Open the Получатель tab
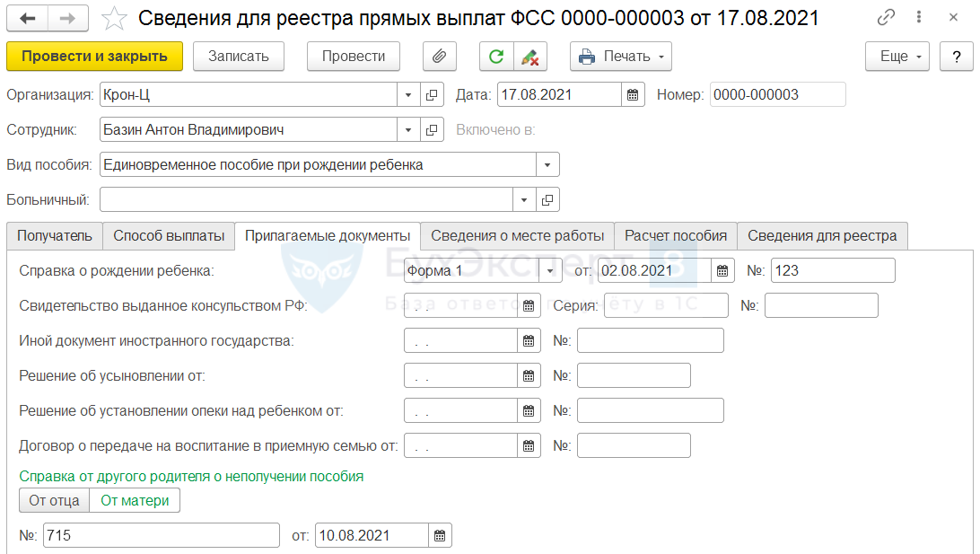The height and width of the screenshot is (554, 980). [x=55, y=236]
